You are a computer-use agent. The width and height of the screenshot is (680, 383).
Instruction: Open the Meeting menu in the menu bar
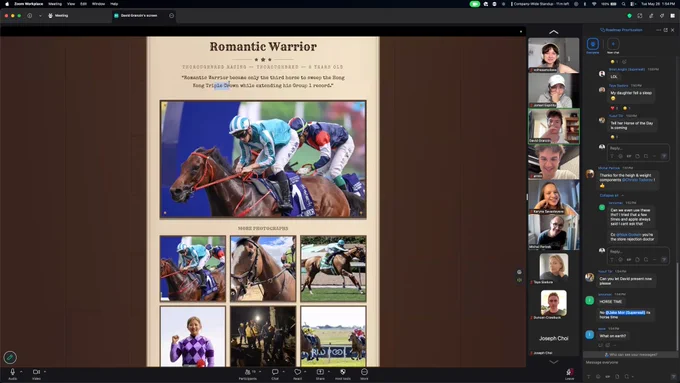tap(55, 4)
